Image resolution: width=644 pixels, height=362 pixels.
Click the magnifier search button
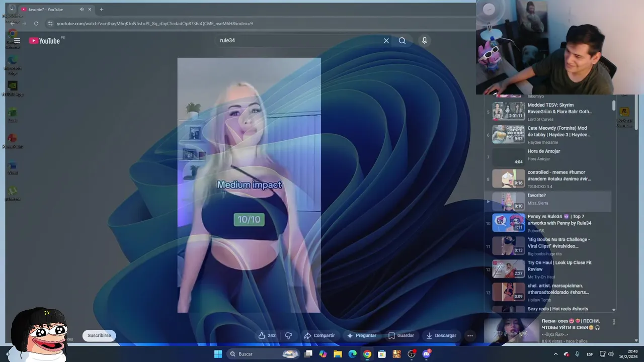tap(402, 41)
